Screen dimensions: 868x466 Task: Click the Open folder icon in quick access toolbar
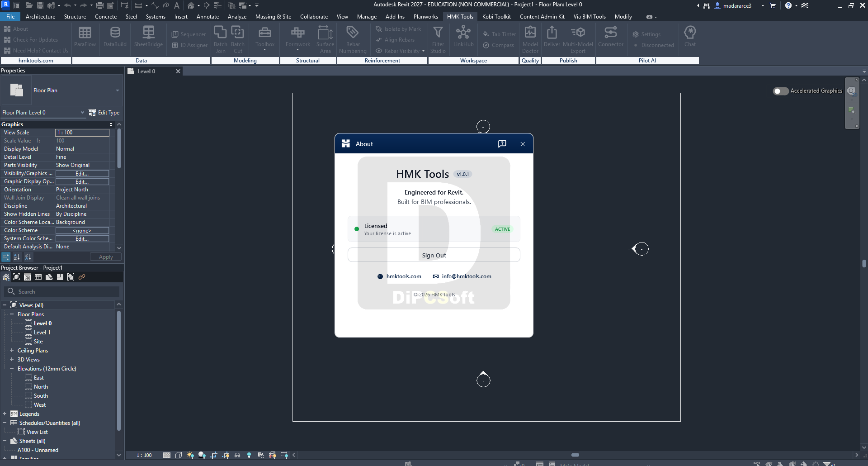pos(29,5)
